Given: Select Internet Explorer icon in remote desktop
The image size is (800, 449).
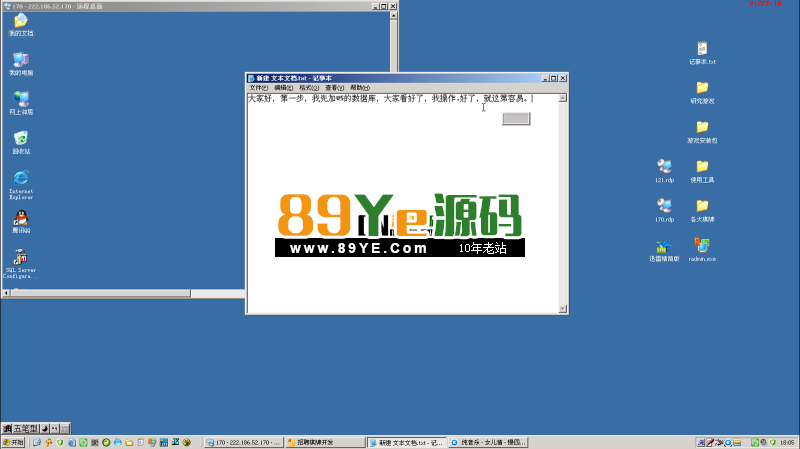Looking at the screenshot, I should click(21, 179).
